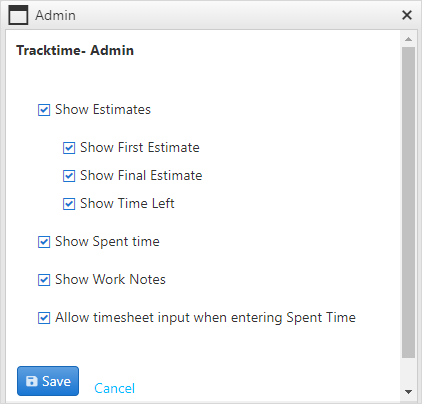Click the vertical scrollbar thumb
This screenshot has width=422, height=404.
408,202
